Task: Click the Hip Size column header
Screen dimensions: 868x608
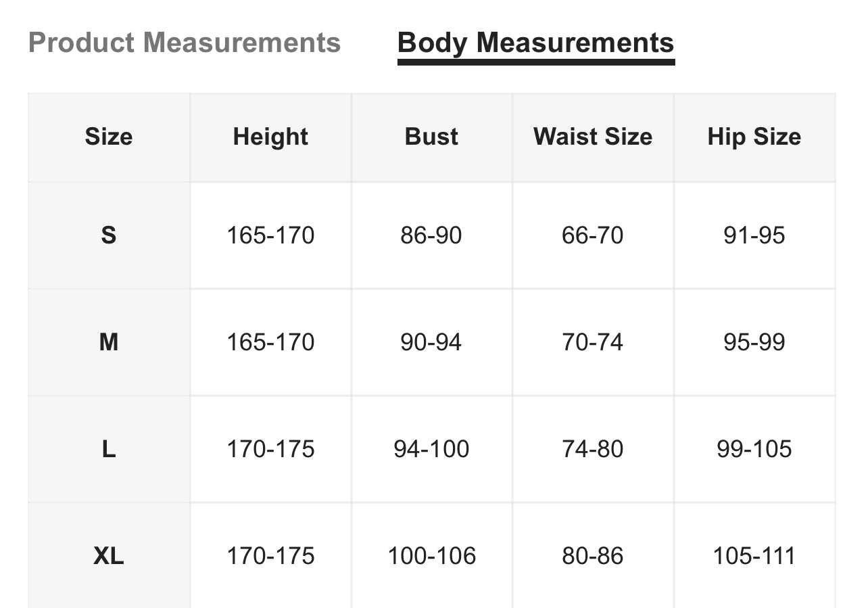Action: pyautogui.click(x=754, y=137)
